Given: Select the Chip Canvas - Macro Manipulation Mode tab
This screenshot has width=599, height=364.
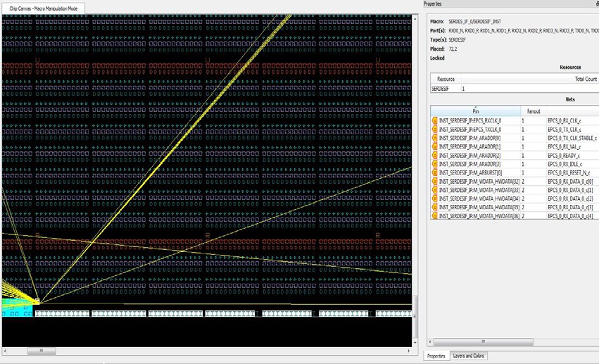Looking at the screenshot, I should (x=44, y=8).
